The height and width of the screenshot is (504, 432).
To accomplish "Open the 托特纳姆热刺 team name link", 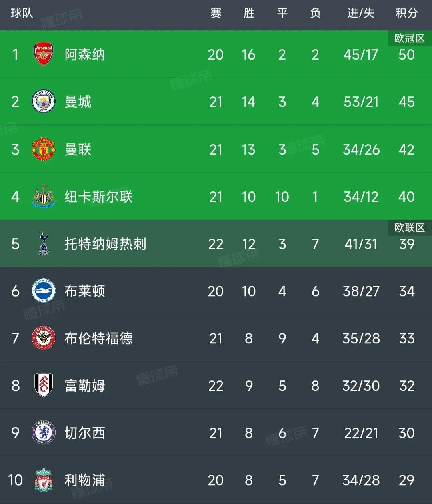I will (106, 244).
